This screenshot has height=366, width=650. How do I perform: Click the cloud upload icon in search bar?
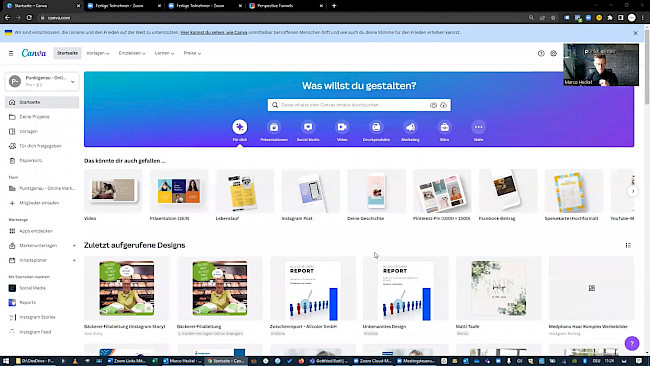pos(444,105)
